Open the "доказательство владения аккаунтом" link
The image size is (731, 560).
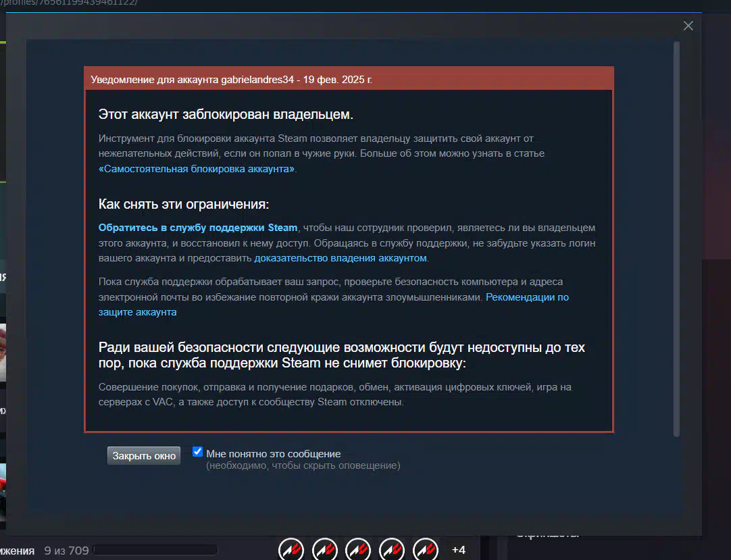pyautogui.click(x=341, y=258)
